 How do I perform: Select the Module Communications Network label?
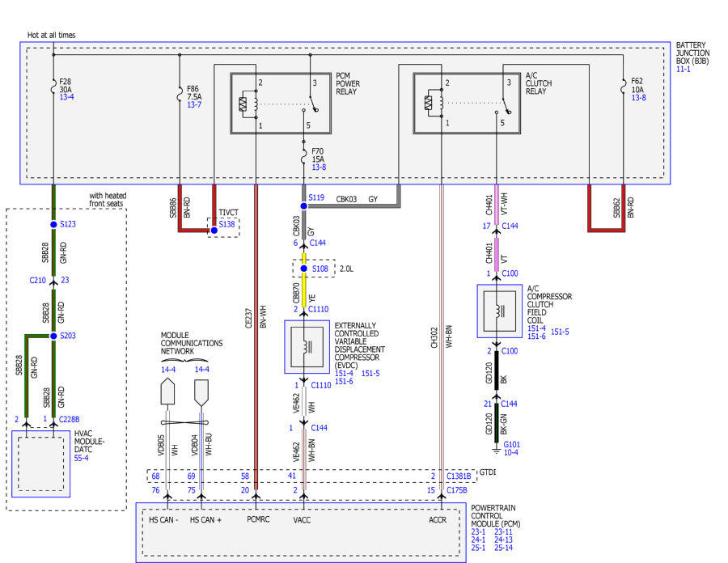191,343
